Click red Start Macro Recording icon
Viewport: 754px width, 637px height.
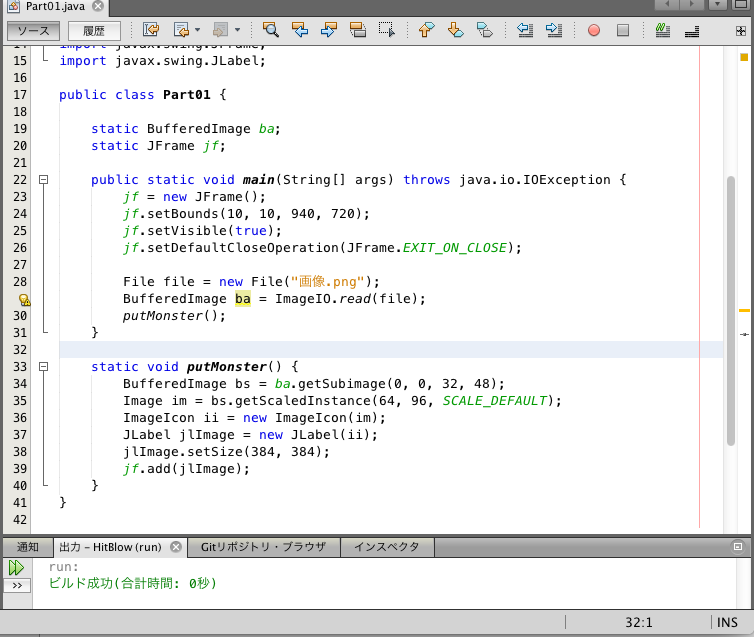(x=594, y=30)
